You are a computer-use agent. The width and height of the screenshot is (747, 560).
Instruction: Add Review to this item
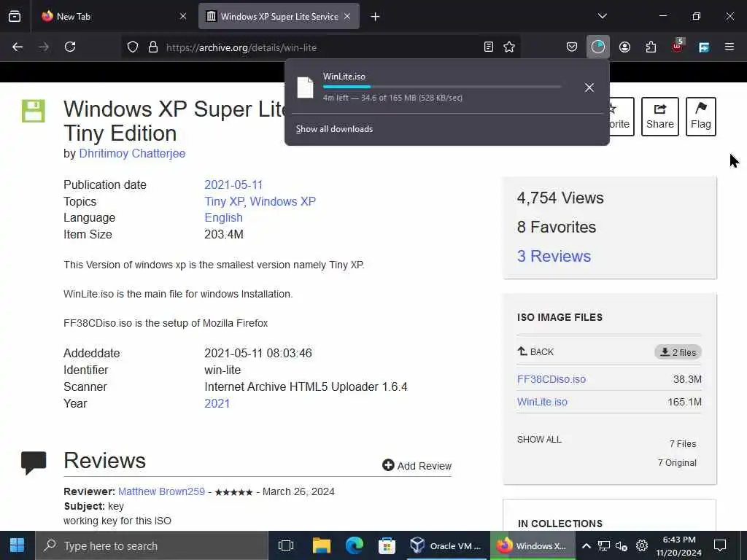(x=417, y=466)
